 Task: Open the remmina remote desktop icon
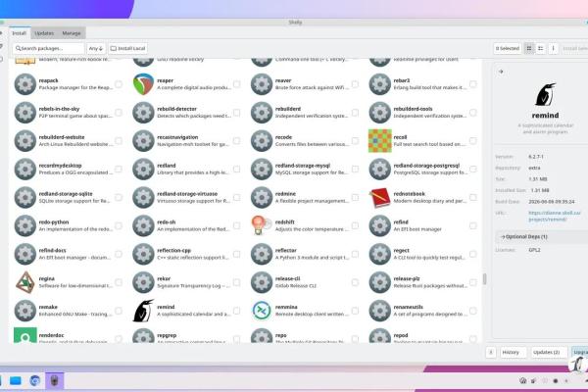(x=262, y=311)
